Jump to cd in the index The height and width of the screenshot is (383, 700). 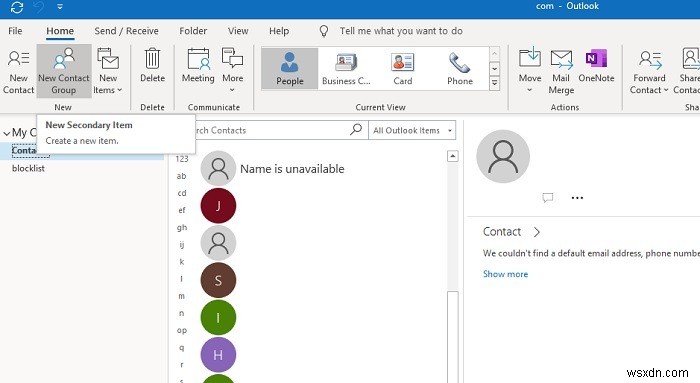tap(182, 193)
